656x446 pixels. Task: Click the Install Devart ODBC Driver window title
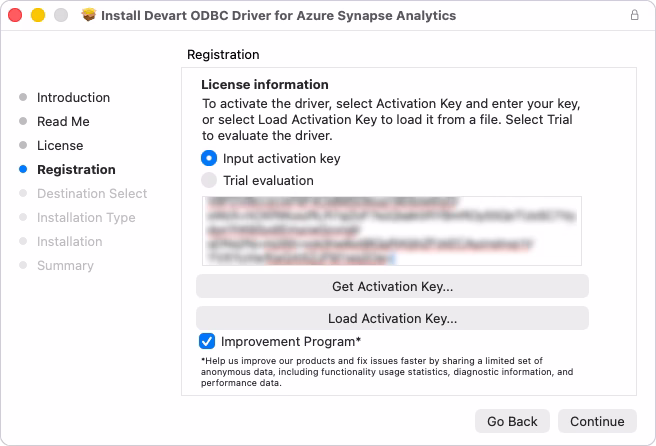point(279,15)
